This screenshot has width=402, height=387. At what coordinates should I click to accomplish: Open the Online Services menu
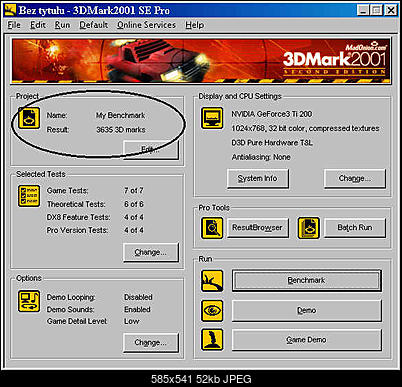(x=146, y=25)
